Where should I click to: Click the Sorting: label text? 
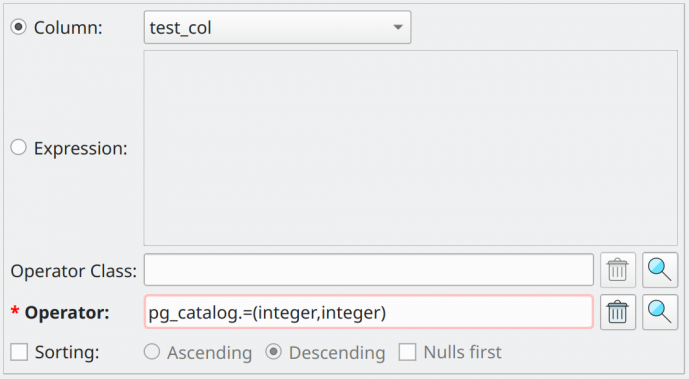[x=67, y=352]
